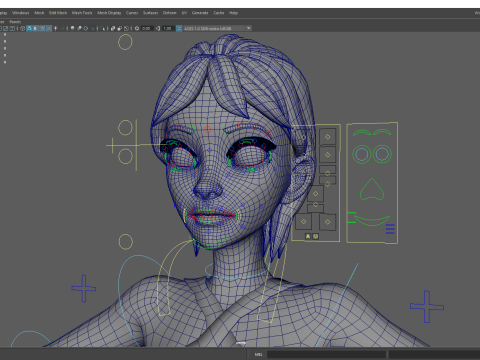Toggle the Safe Action overlay icon
Image resolution: width=480 pixels, height=360 pixels.
pyautogui.click(x=6, y=28)
